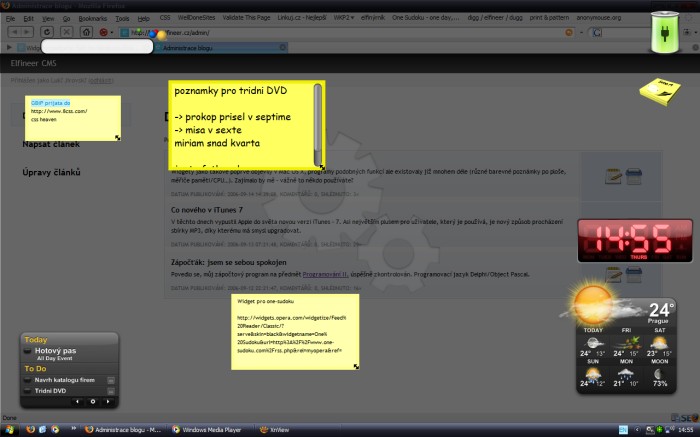Click the odhlásit logout link
This screenshot has height=437, width=700.
tap(100, 80)
